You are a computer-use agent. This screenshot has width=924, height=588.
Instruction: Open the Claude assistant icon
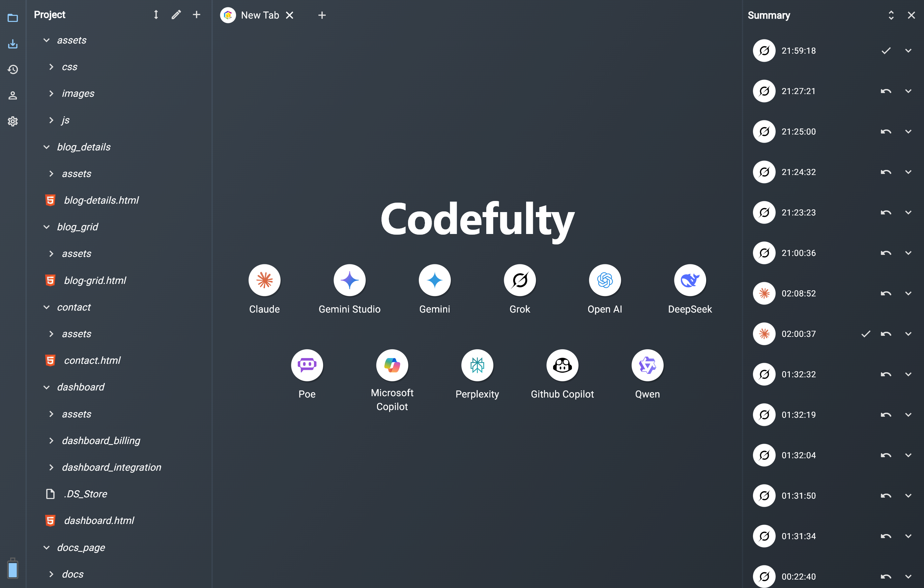(x=264, y=280)
